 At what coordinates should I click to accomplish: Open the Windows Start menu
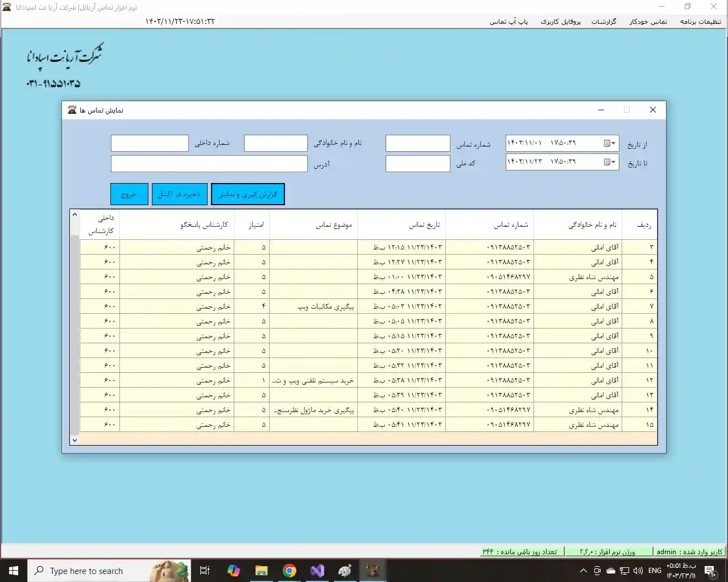point(14,571)
